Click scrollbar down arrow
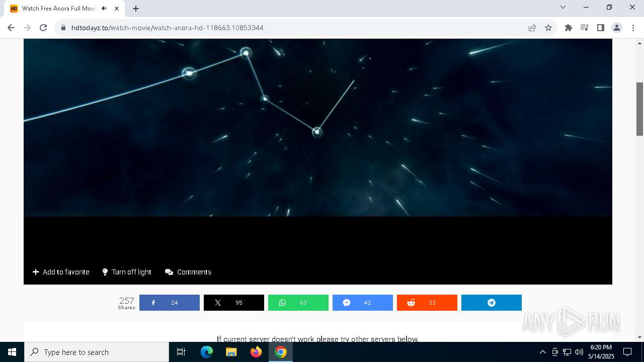Screen dimensions: 644x362 pyautogui.click(x=639, y=337)
